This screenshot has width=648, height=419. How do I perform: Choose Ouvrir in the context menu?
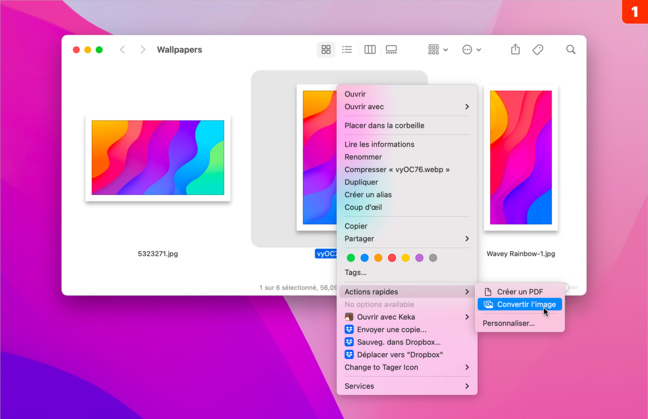(407, 94)
